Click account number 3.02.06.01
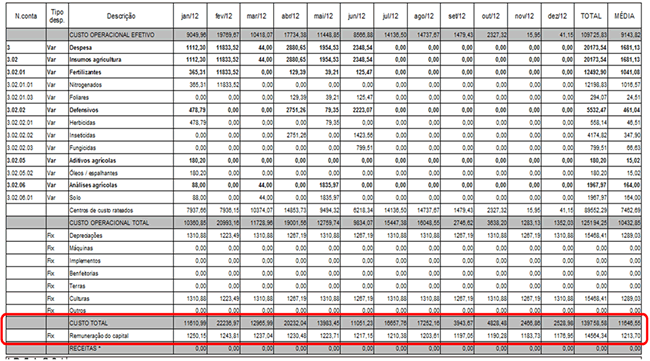This screenshot has width=650, height=361. tap(20, 198)
